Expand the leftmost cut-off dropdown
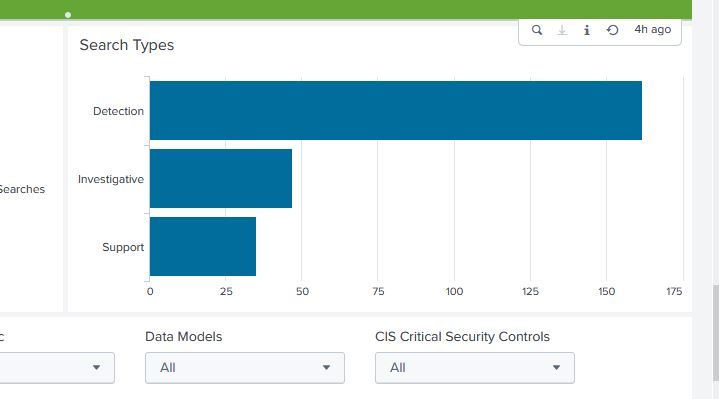The height and width of the screenshot is (399, 719). (x=57, y=368)
